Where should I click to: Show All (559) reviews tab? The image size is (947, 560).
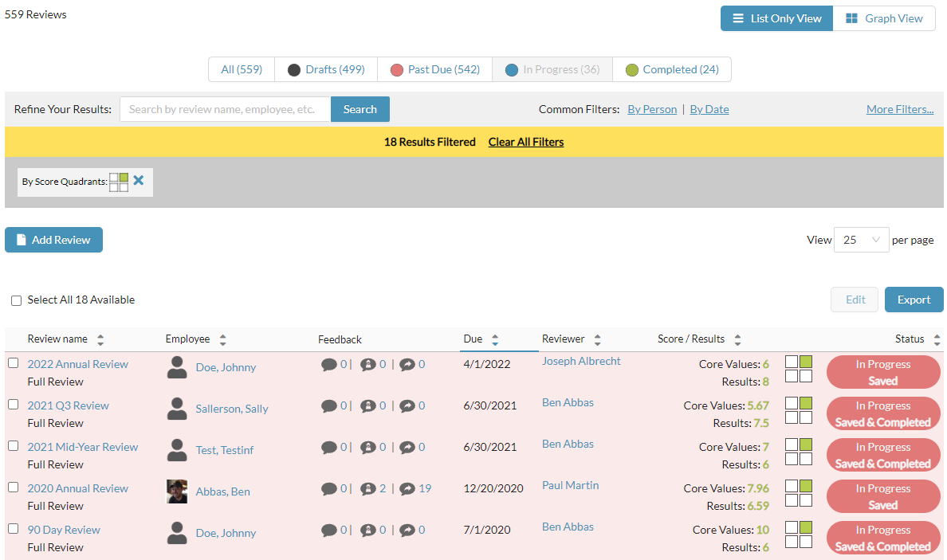point(242,69)
